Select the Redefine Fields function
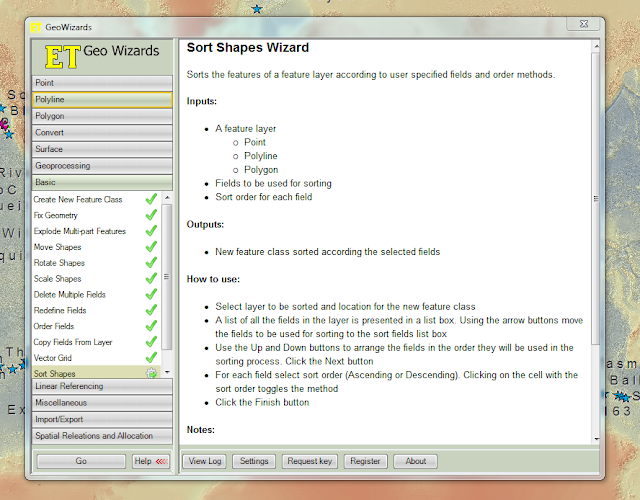640x500 pixels. tap(60, 310)
